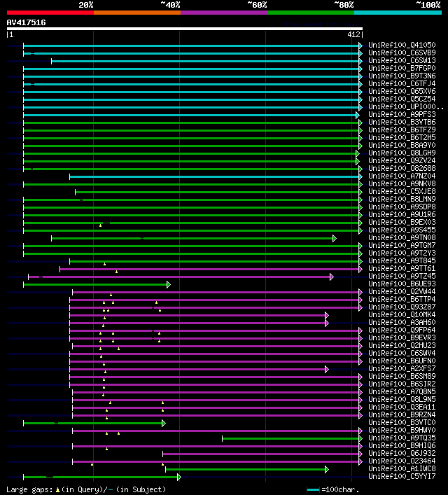Pick the UniRef100_A9U1R6 hit name

point(402,215)
